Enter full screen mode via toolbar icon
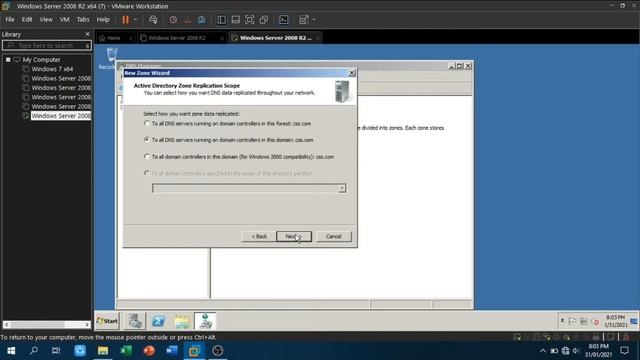 (x=250, y=20)
